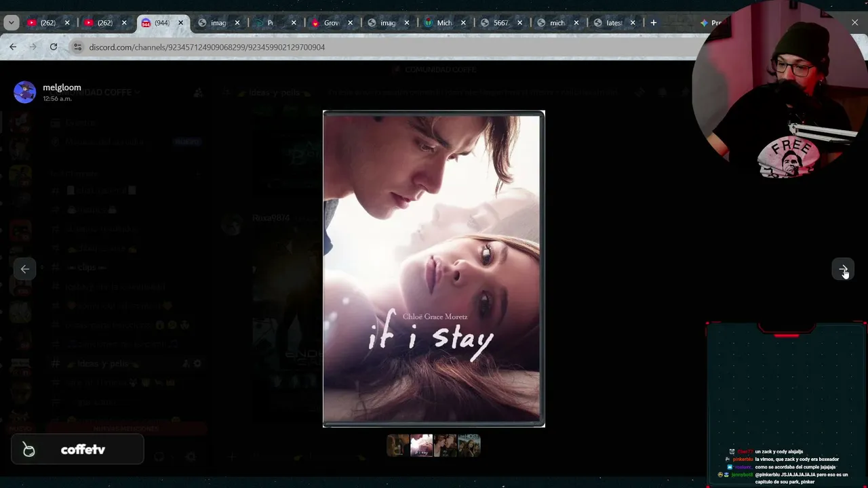Click the browser back arrow
The image size is (868, 488).
click(13, 47)
